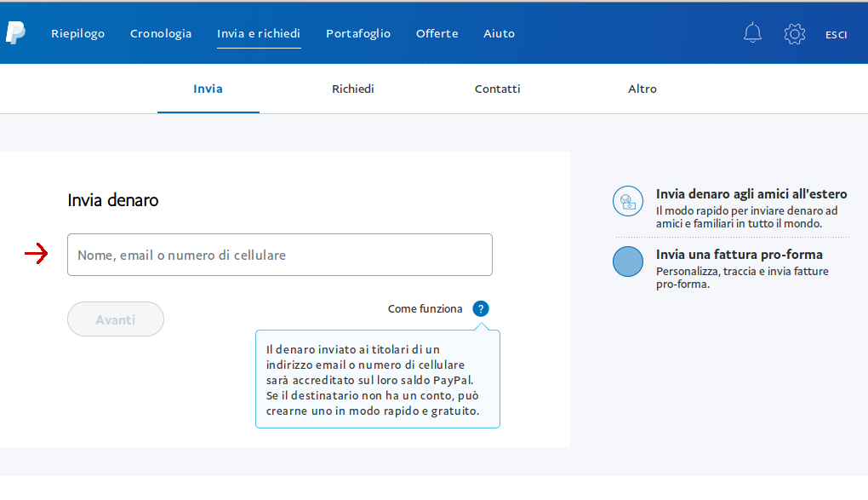Open the Aiuto help menu

(499, 34)
